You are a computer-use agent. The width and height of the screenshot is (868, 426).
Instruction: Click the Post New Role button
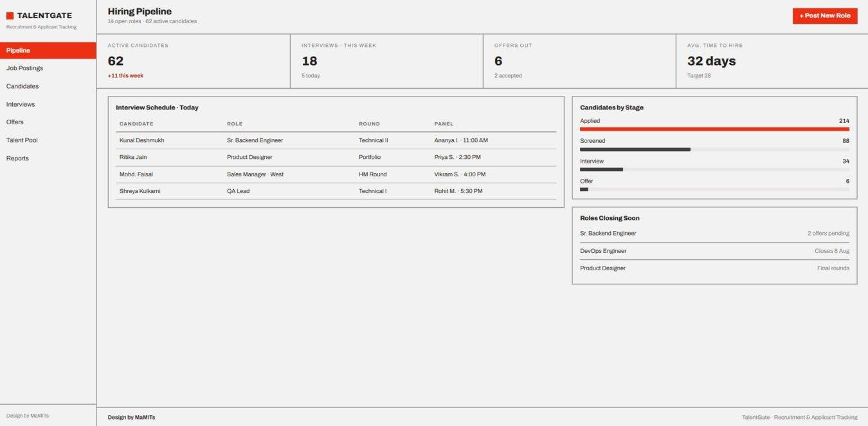[825, 15]
